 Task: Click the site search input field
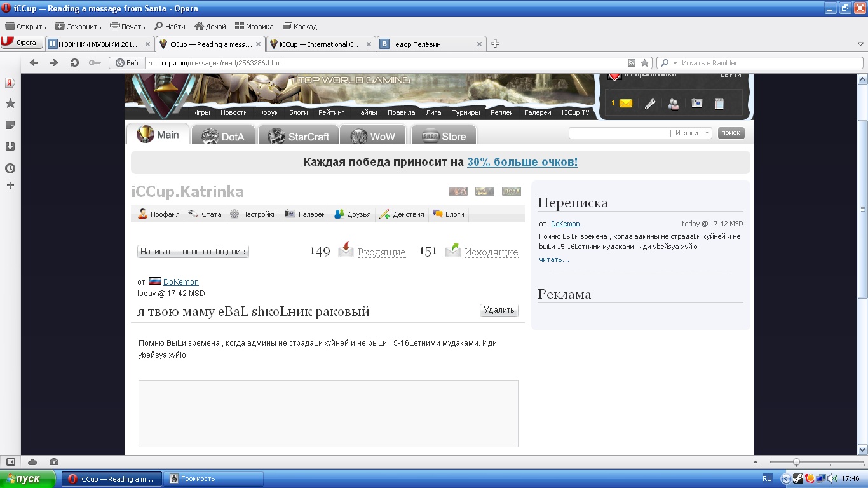coord(619,133)
